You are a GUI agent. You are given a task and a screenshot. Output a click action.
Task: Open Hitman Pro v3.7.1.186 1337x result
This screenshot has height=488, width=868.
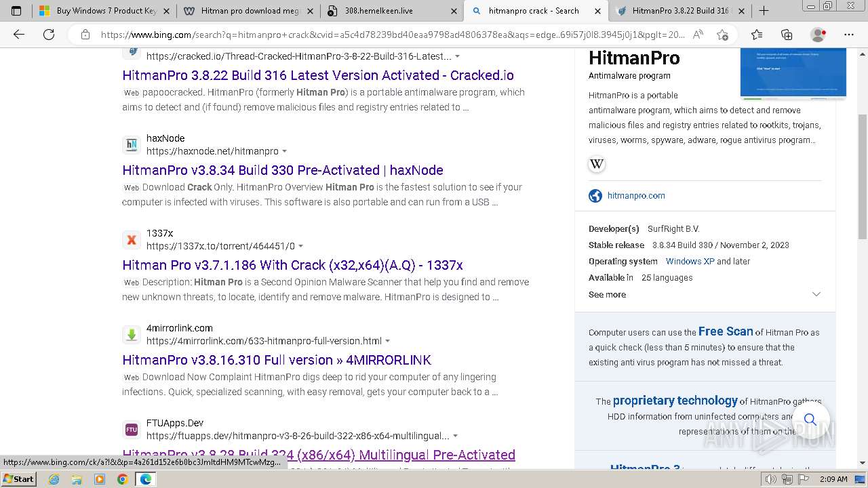click(x=293, y=265)
